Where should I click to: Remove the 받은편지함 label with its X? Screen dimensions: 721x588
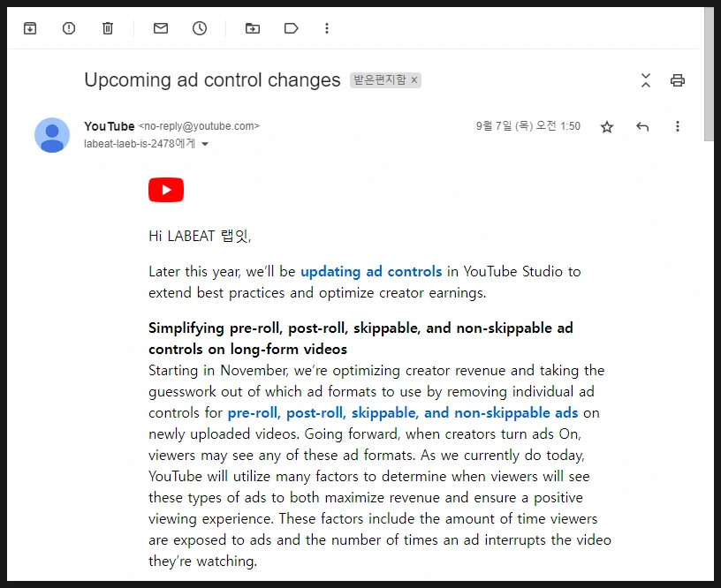pyautogui.click(x=414, y=80)
